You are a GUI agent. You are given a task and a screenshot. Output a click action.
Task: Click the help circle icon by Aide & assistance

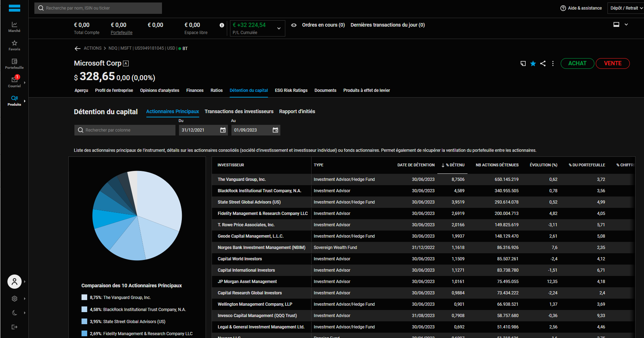pyautogui.click(x=563, y=8)
